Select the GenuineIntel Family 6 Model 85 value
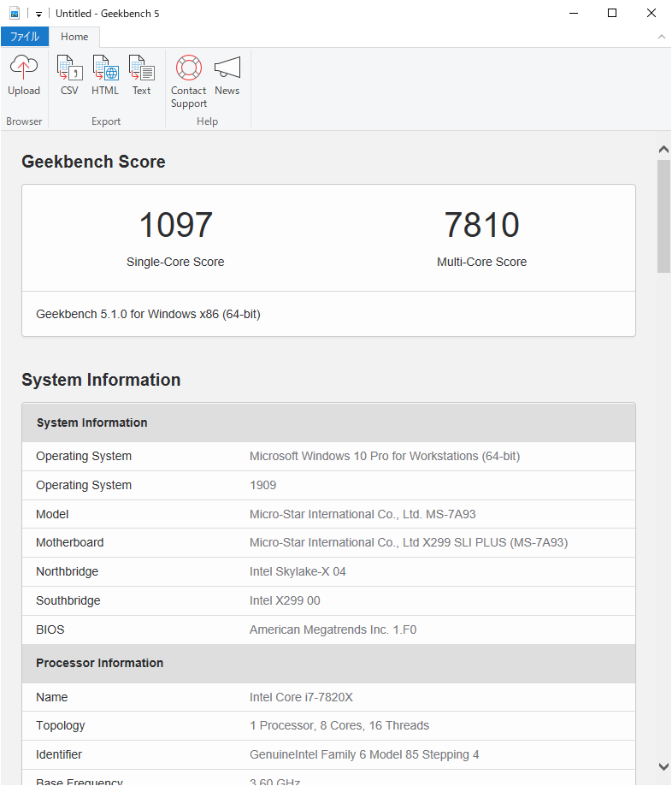 point(364,754)
